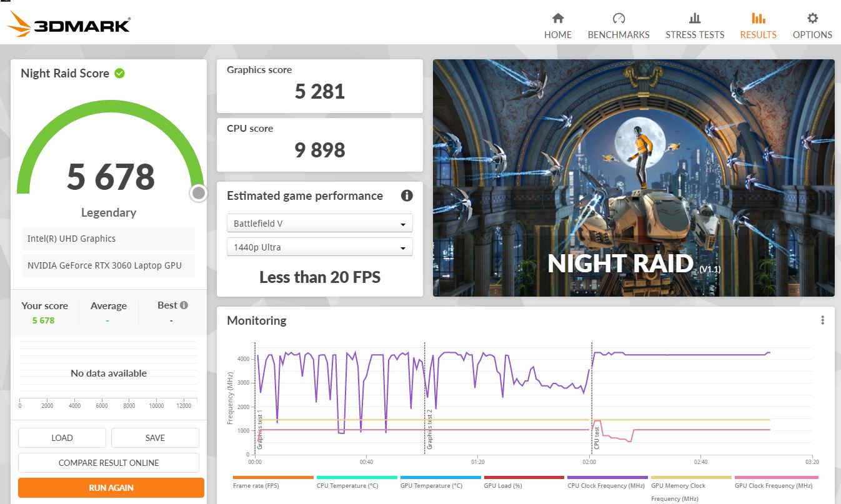The width and height of the screenshot is (841, 504).
Task: Click the Average label
Action: point(109,305)
